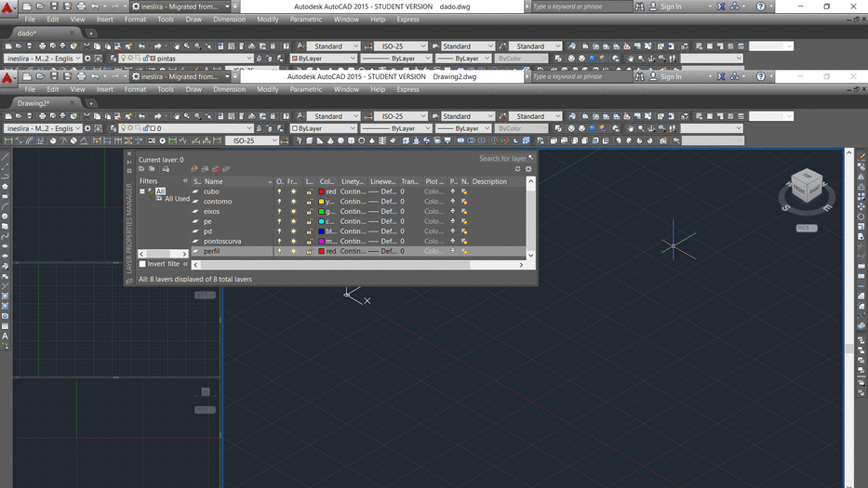Toggle Lock padlock for pontoscurva layer
The width and height of the screenshot is (868, 488).
310,242
